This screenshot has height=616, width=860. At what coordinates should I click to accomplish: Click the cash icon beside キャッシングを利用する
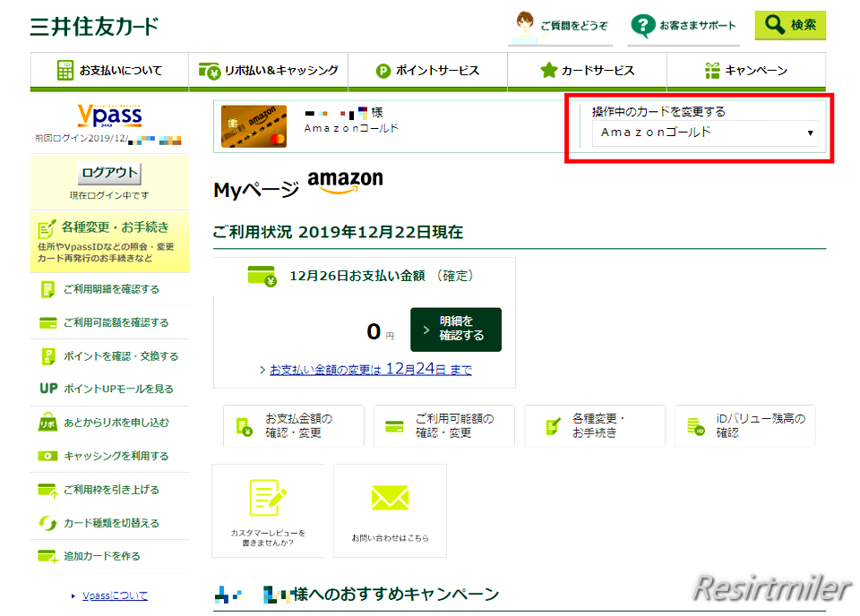(47, 456)
